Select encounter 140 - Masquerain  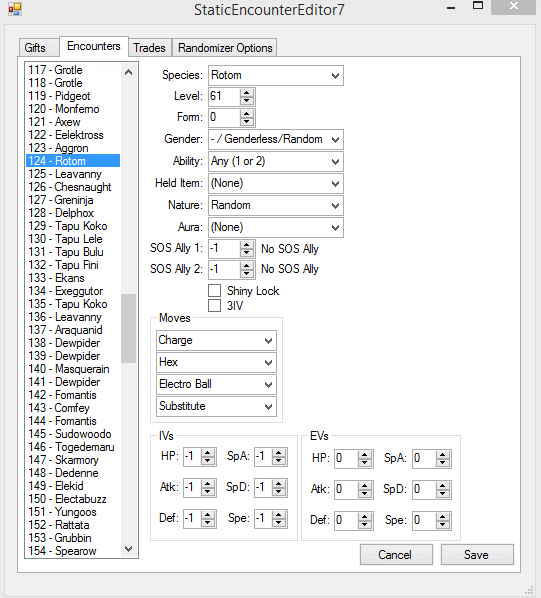[x=73, y=368]
